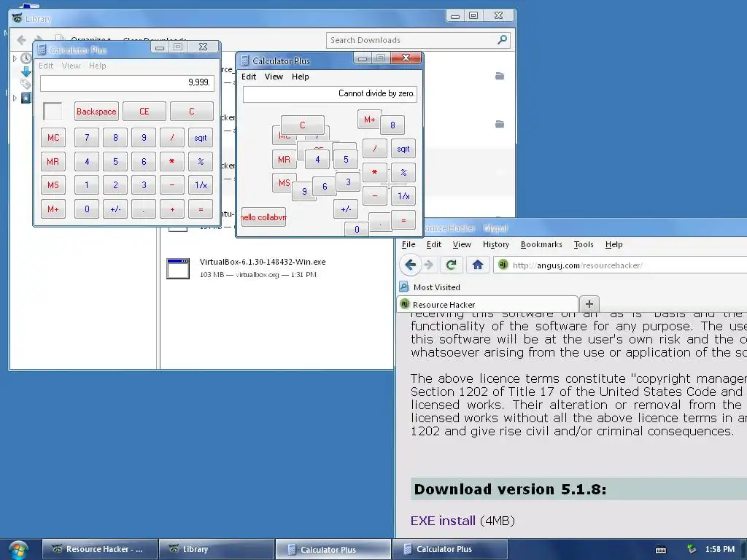747x560 pixels.
Task: Select the Tags icon in Library sidebar
Action: (x=26, y=85)
